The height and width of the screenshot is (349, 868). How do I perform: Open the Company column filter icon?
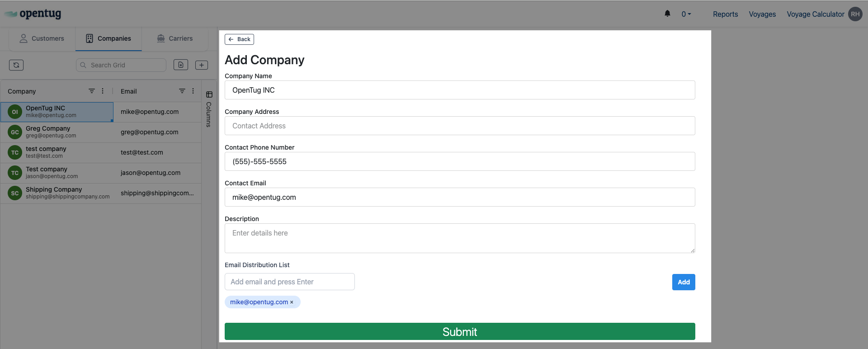pos(92,91)
